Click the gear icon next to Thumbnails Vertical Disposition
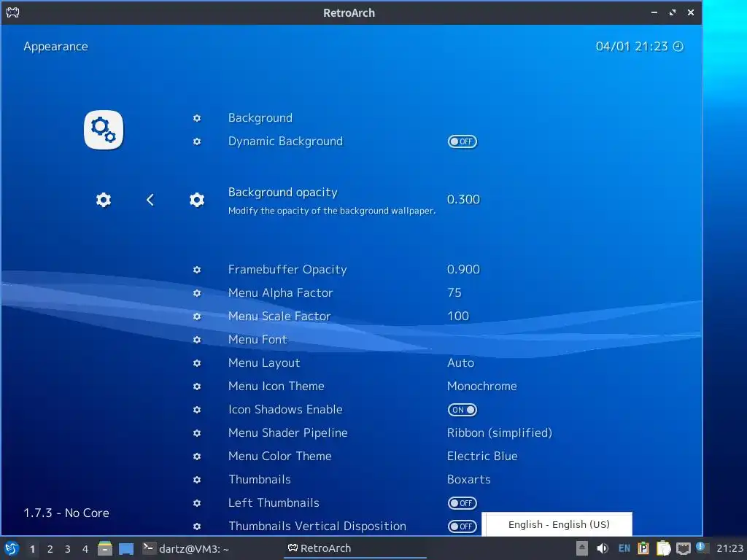 point(197,526)
